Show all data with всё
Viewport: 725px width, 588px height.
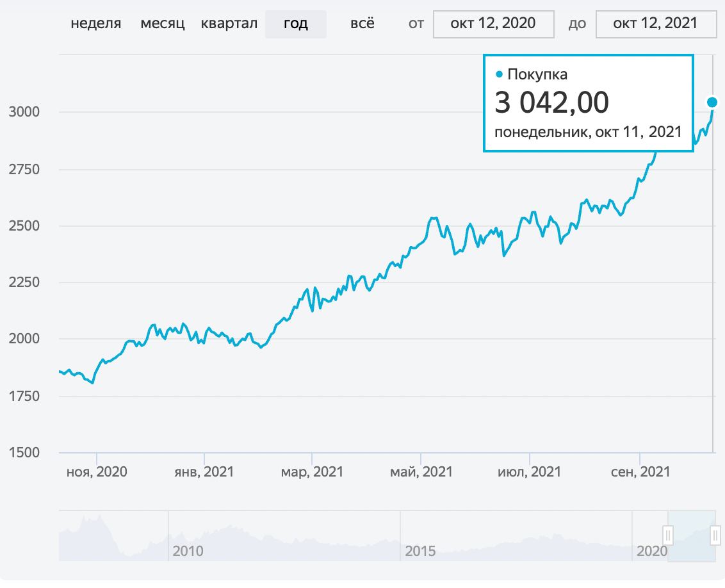tap(362, 24)
